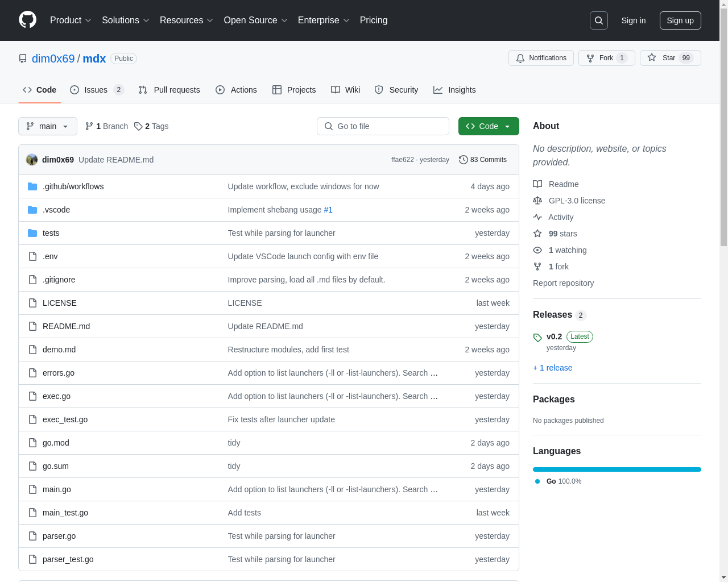Open issue #1 link in .vscode row
728x582 pixels.
click(328, 210)
